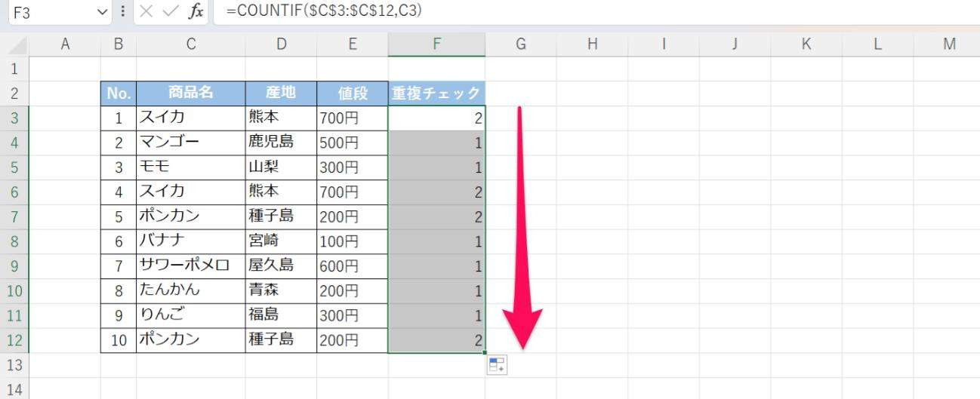Select column E header
This screenshot has height=399, width=980.
tap(353, 45)
